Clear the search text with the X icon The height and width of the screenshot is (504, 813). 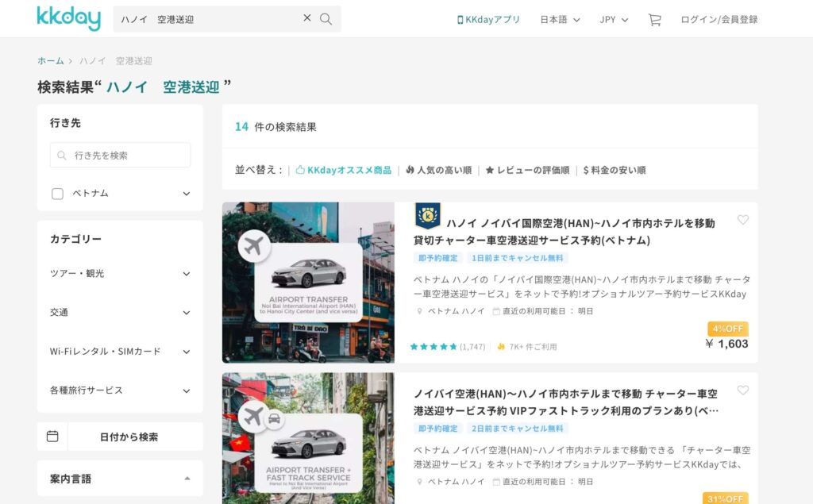pos(307,18)
